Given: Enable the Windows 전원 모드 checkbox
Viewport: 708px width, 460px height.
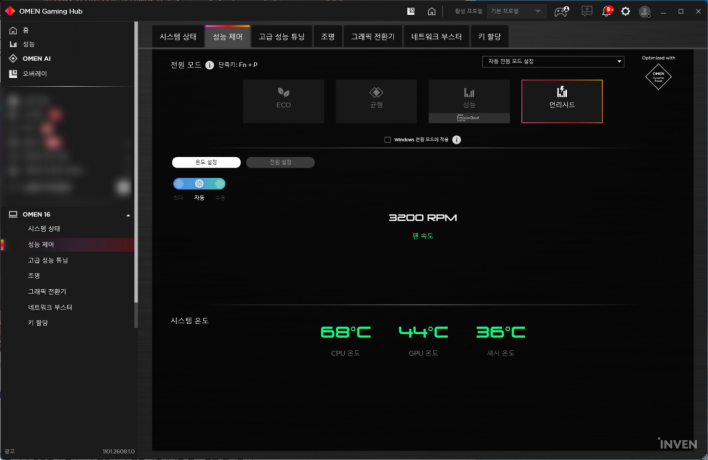Looking at the screenshot, I should coord(387,139).
